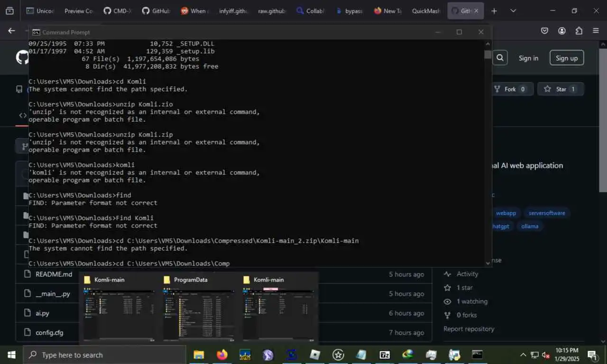607x364 pixels.
Task: Launch 7-Zip from the taskbar
Action: tap(385, 355)
